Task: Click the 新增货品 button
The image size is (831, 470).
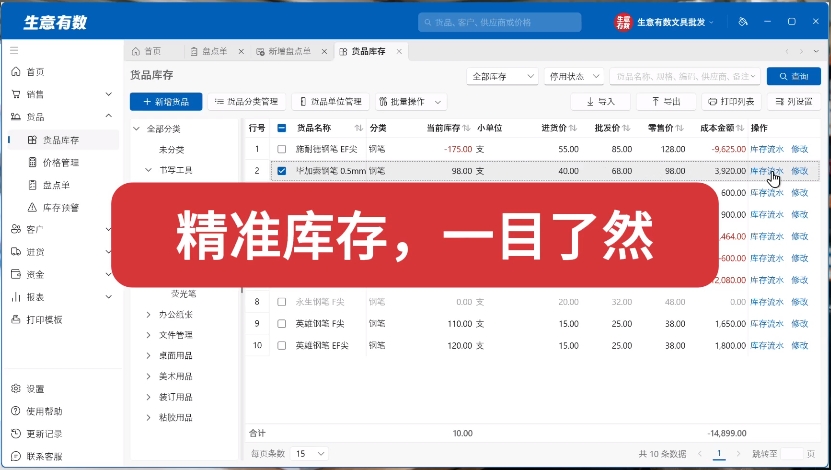Action: (x=166, y=102)
